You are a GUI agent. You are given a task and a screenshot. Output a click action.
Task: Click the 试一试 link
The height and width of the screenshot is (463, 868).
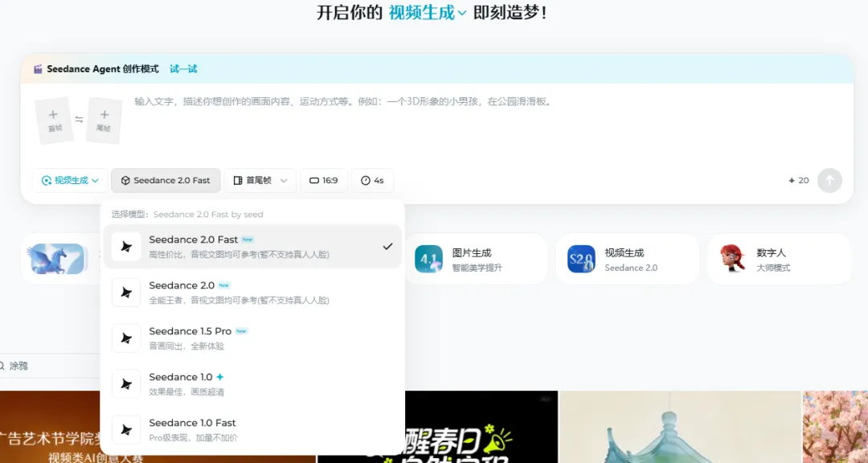[x=183, y=69]
